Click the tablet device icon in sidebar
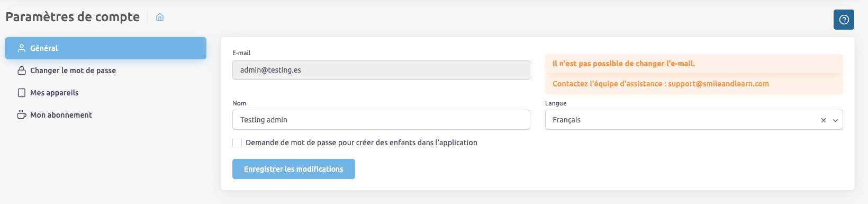The width and height of the screenshot is (868, 204). pos(22,93)
